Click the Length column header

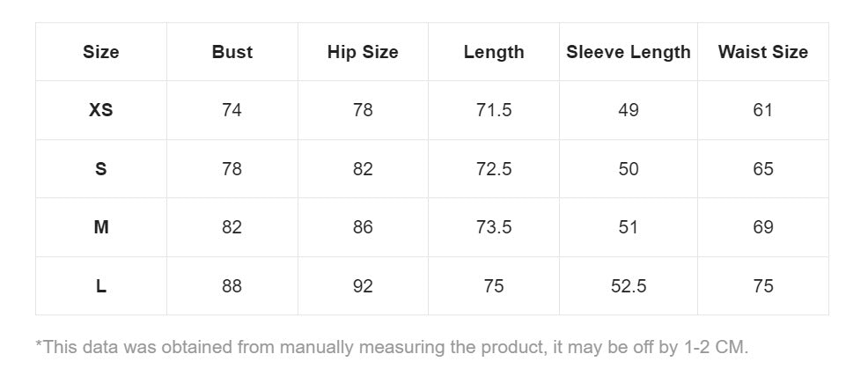[493, 52]
